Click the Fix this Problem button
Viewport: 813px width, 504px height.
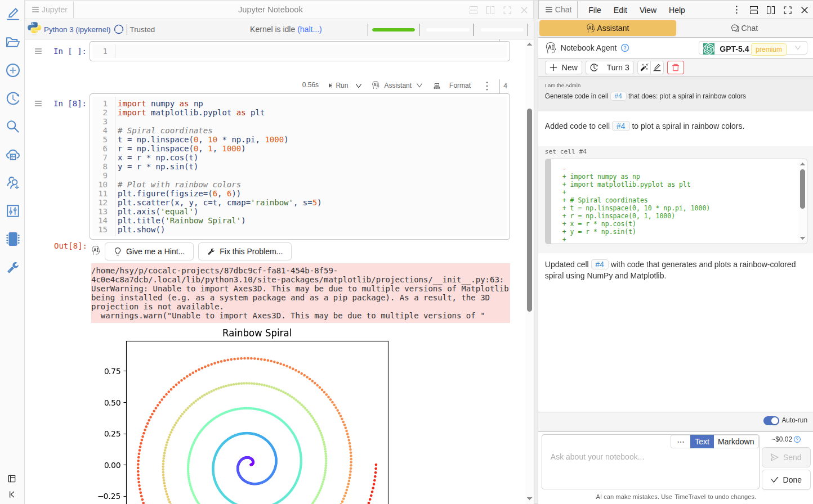245,251
